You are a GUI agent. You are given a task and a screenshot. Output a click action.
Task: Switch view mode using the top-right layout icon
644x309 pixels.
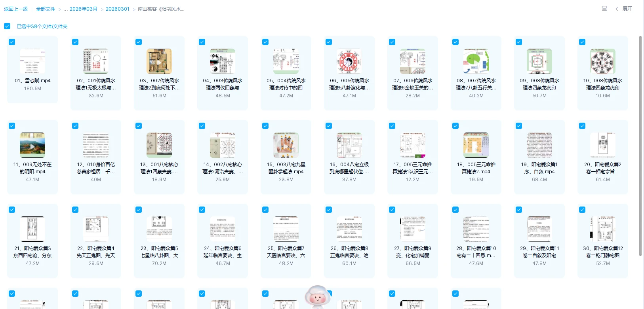coord(604,9)
